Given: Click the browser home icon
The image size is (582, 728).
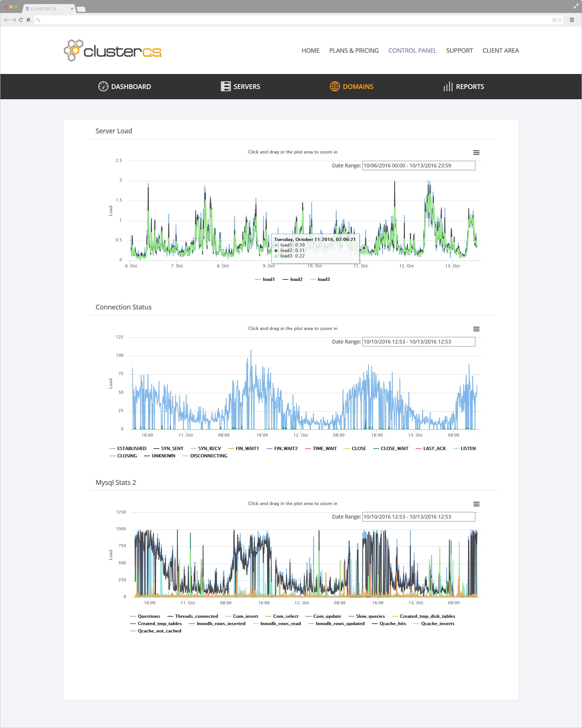Looking at the screenshot, I should pyautogui.click(x=28, y=20).
